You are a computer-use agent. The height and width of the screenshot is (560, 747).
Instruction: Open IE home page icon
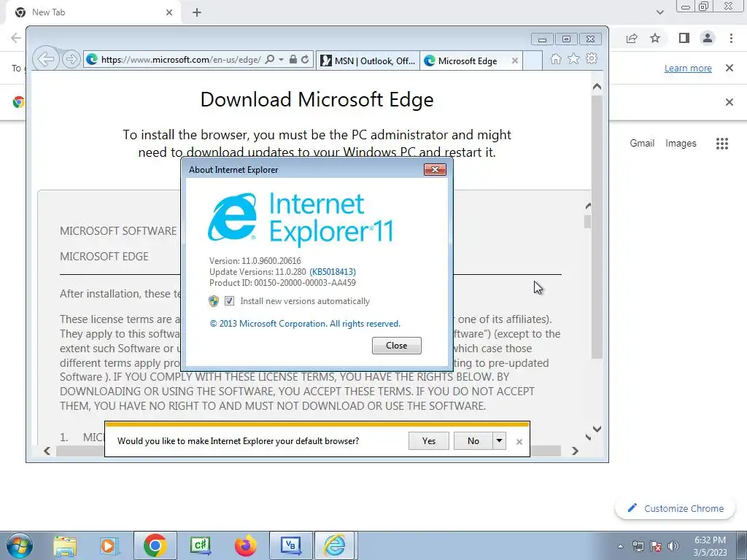pos(555,58)
